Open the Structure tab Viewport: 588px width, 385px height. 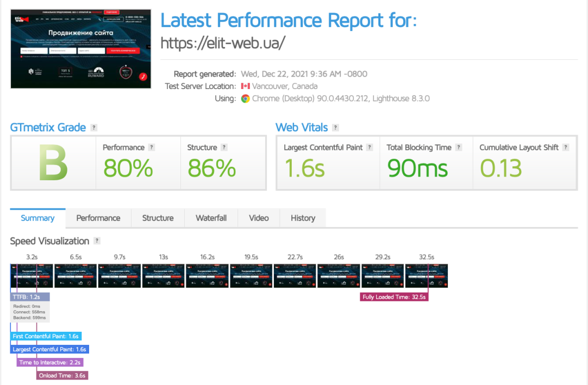(x=158, y=218)
